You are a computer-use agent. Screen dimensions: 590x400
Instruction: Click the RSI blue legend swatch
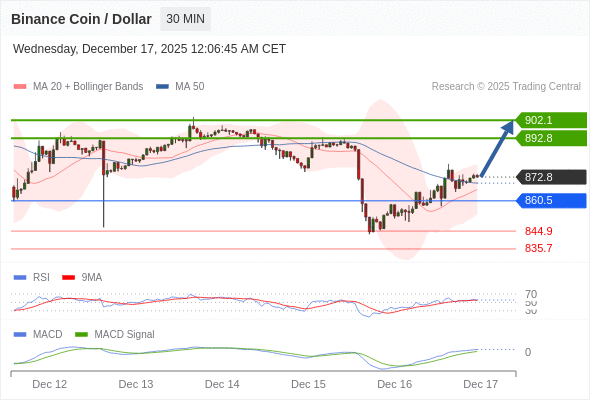[x=20, y=278]
